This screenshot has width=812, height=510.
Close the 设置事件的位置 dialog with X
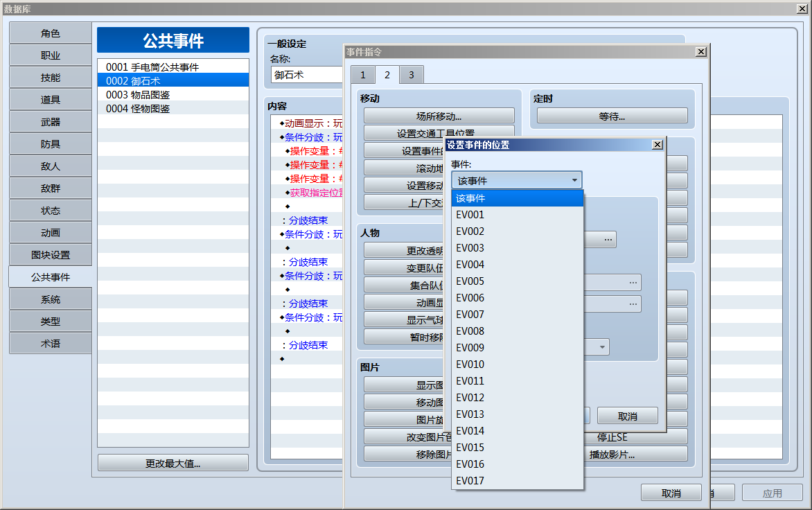click(657, 145)
